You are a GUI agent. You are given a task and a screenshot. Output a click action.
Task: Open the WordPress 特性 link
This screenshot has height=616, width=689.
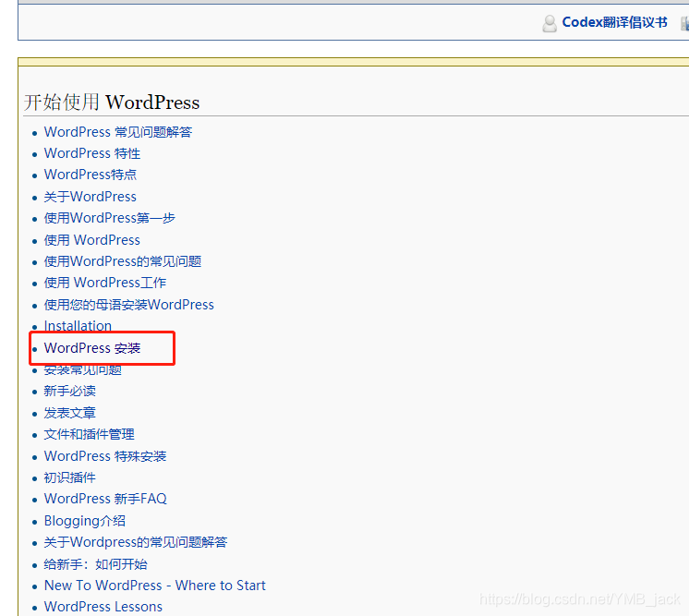91,153
